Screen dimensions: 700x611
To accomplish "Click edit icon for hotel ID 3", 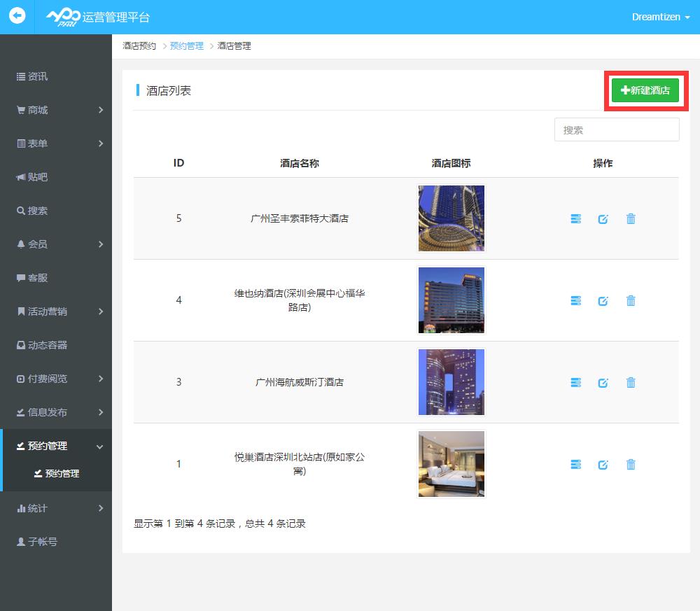I will tap(603, 383).
